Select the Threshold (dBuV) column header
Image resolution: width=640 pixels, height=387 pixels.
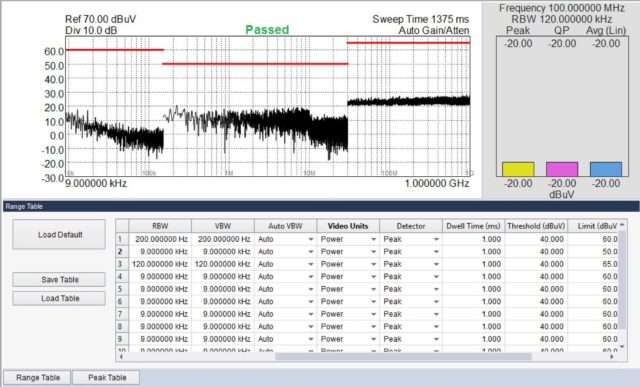coord(536,226)
